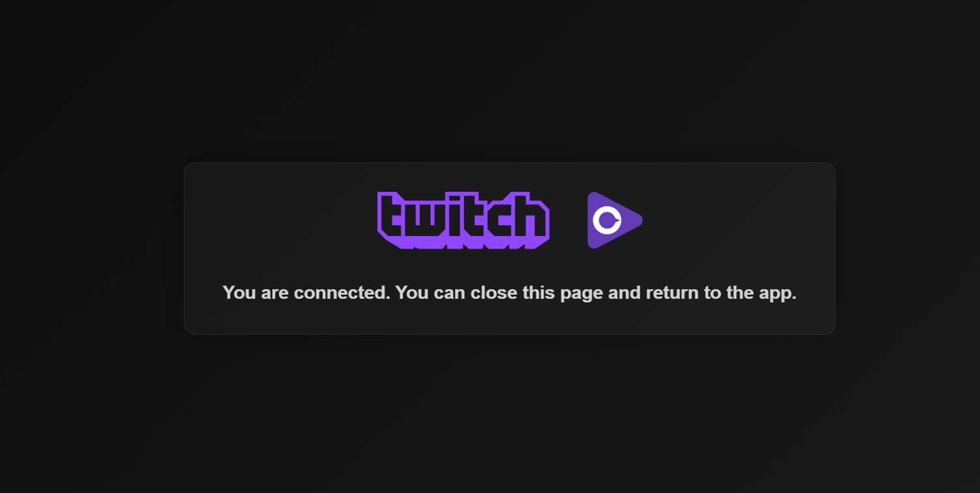Select the word "close" in the message
Image resolution: width=980 pixels, height=493 pixels.
(494, 293)
